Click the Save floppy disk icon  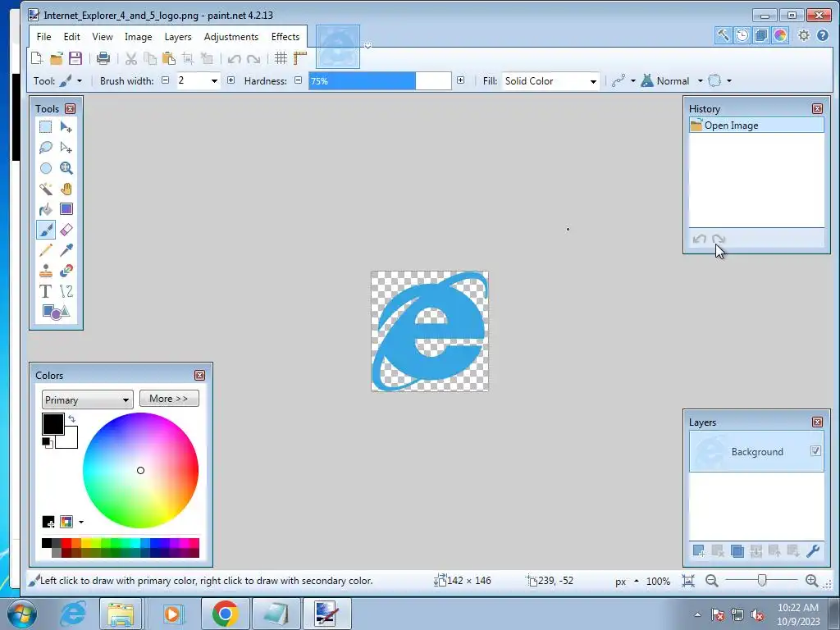click(x=75, y=58)
